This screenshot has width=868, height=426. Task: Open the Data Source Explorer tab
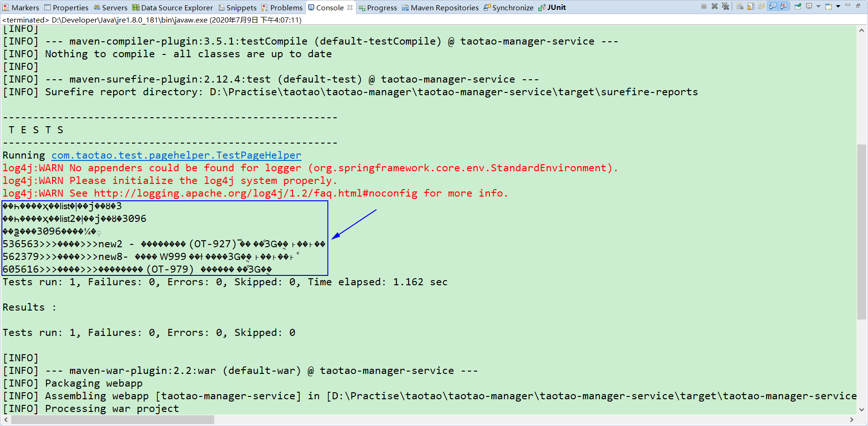click(172, 8)
